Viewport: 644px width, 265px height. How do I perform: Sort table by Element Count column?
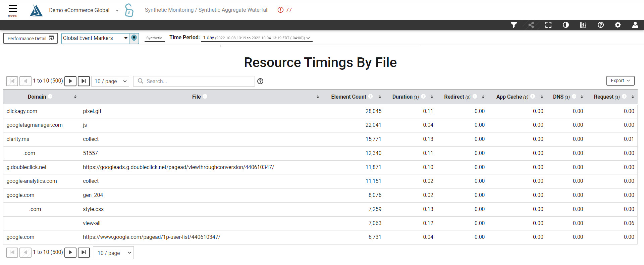349,97
